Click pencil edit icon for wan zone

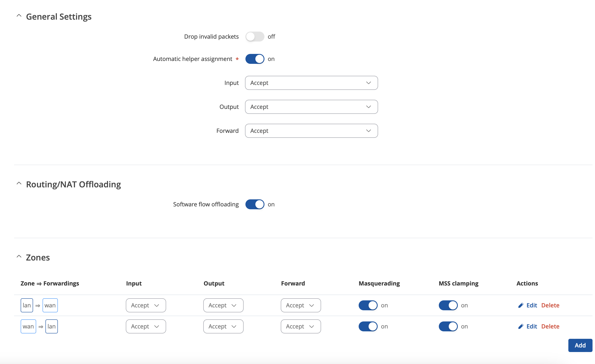[521, 326]
